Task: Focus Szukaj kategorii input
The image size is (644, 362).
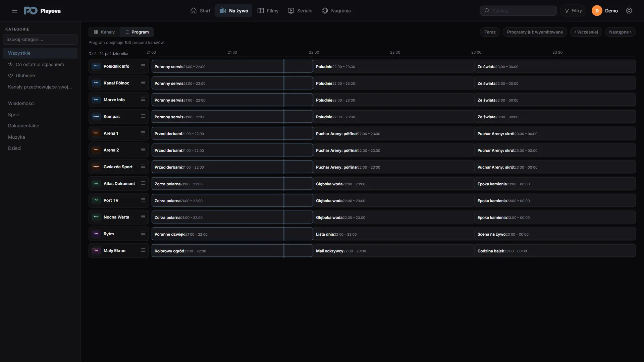Action: (x=40, y=39)
